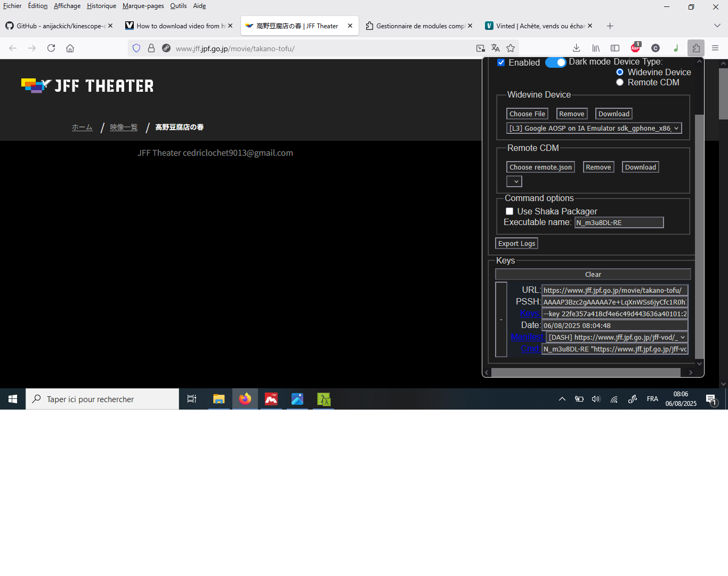The width and height of the screenshot is (728, 576).
Task: Open the volume control in system tray
Action: click(x=596, y=399)
